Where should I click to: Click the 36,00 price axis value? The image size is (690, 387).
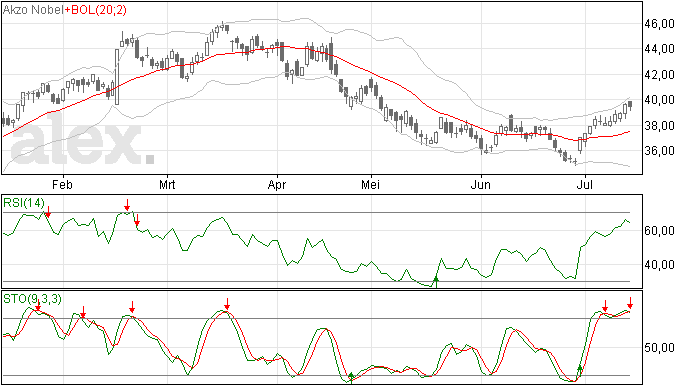point(660,151)
